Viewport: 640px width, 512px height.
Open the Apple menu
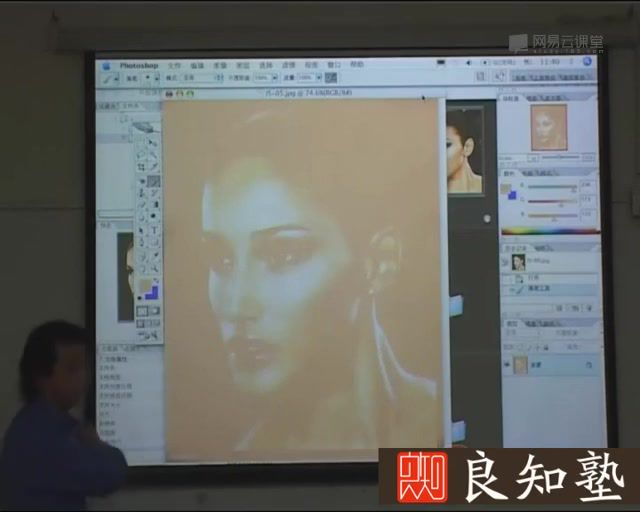click(107, 65)
